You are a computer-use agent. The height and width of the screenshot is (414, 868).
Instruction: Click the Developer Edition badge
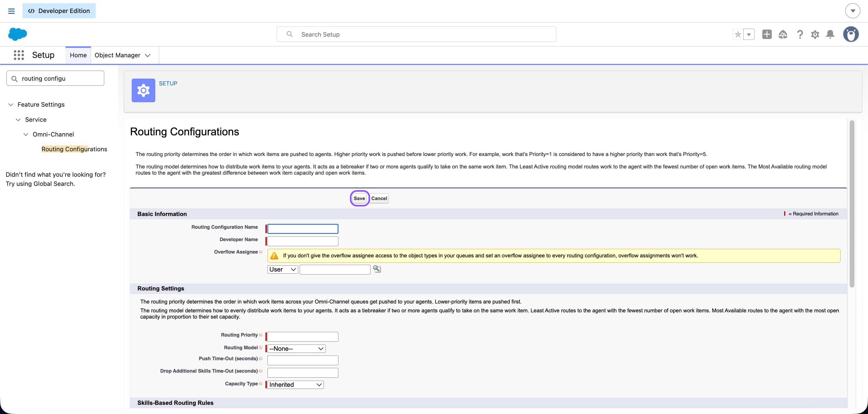coord(59,11)
